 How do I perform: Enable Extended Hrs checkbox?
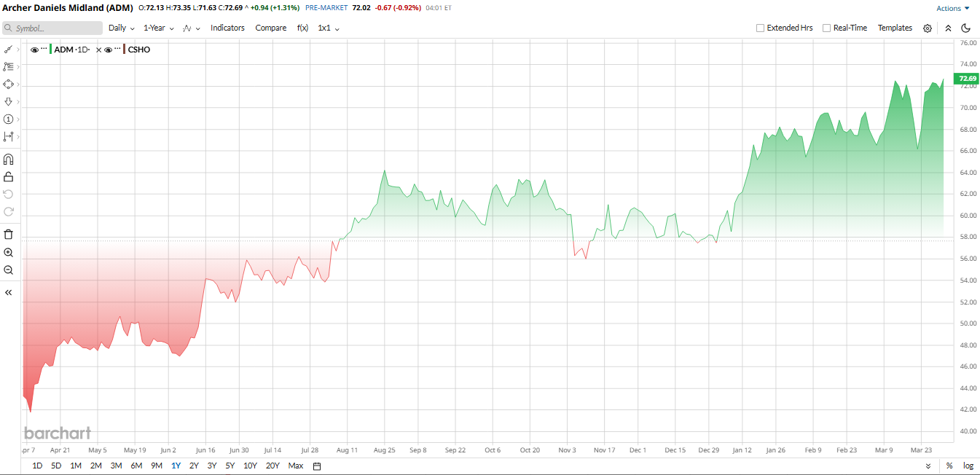760,28
